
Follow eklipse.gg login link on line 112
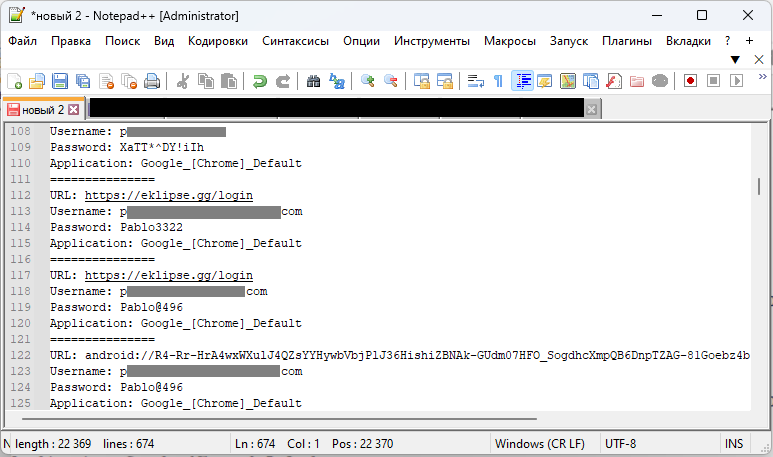coord(169,195)
